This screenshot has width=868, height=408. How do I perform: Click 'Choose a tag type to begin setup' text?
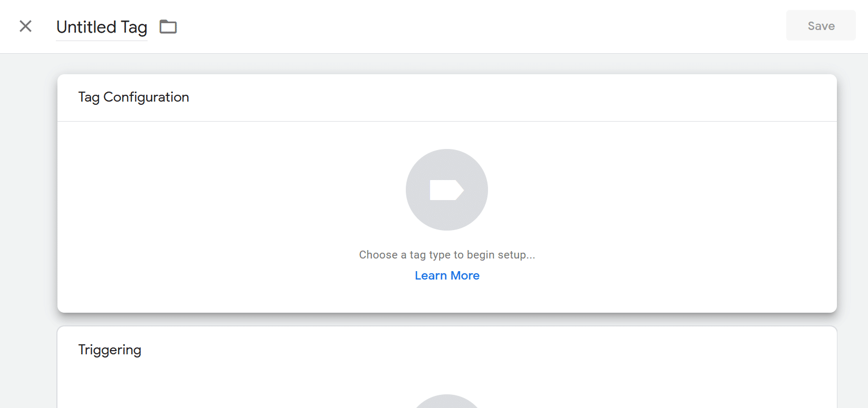click(x=447, y=255)
